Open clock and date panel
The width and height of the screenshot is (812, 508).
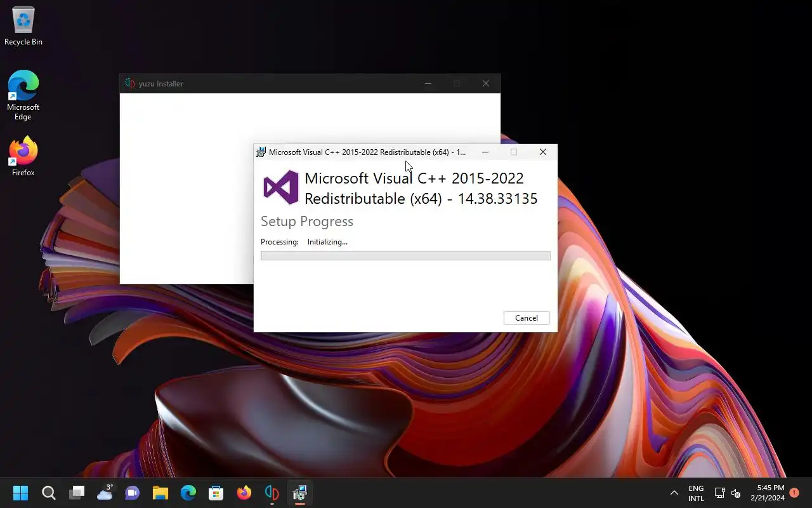pyautogui.click(x=768, y=493)
